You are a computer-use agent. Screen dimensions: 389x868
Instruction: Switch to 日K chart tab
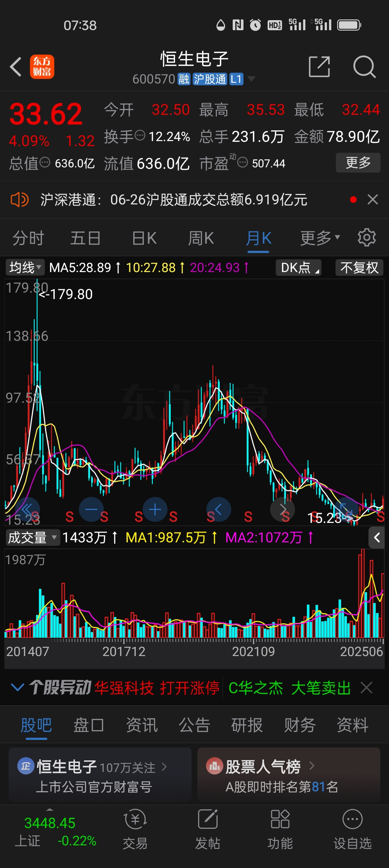pos(144,238)
